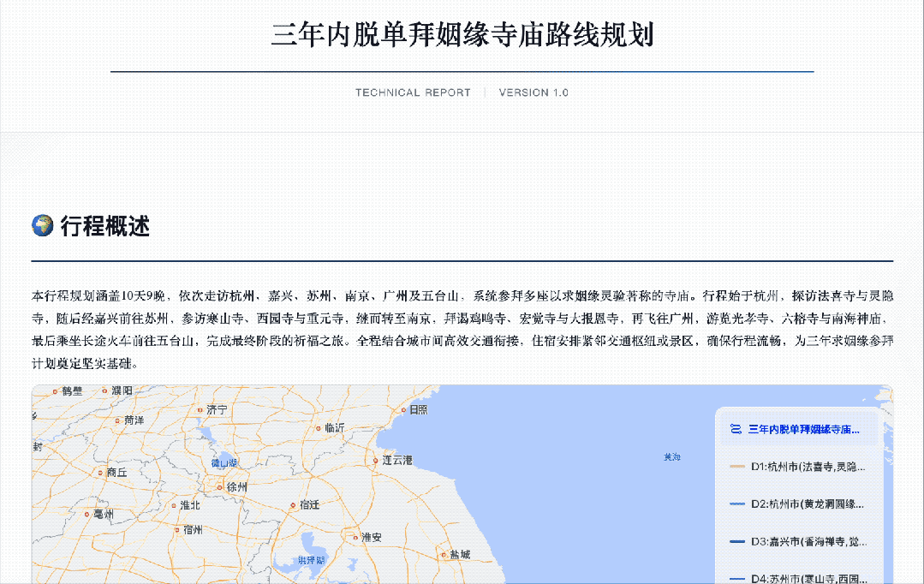The image size is (924, 584).
Task: Click the 淮北 city label on the map
Action: (190, 505)
